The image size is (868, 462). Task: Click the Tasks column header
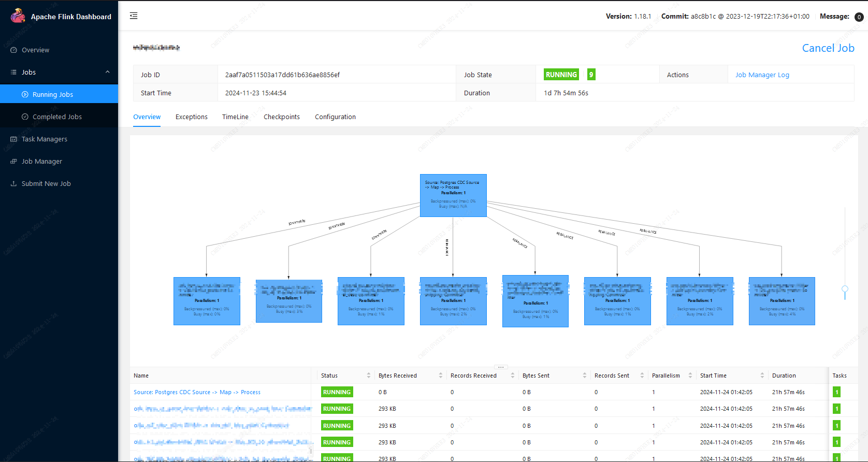pos(840,376)
